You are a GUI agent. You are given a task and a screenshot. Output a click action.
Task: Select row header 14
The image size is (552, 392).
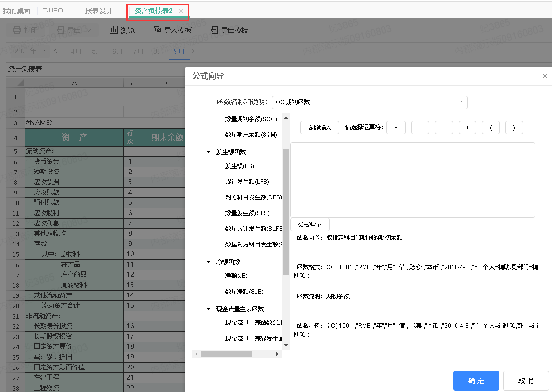coord(16,244)
